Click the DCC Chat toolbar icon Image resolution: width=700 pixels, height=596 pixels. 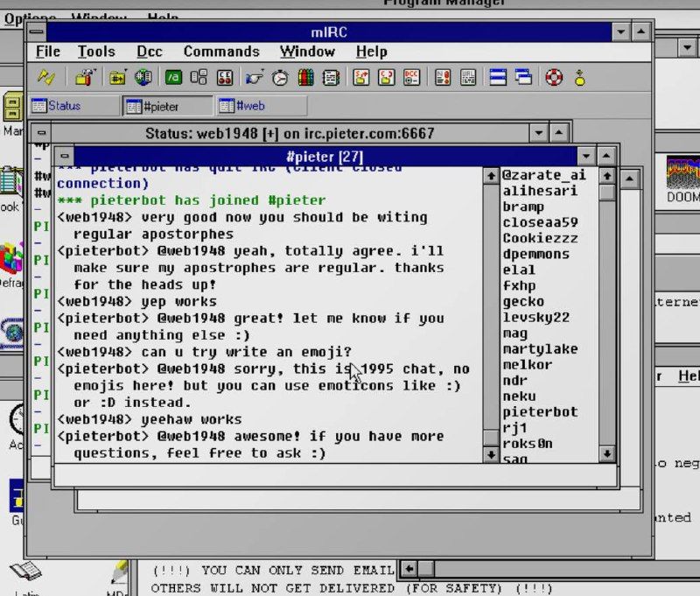(x=386, y=78)
